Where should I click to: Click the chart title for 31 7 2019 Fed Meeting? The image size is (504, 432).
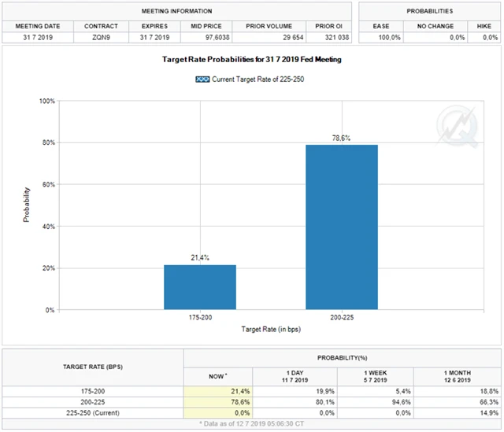[x=251, y=60]
